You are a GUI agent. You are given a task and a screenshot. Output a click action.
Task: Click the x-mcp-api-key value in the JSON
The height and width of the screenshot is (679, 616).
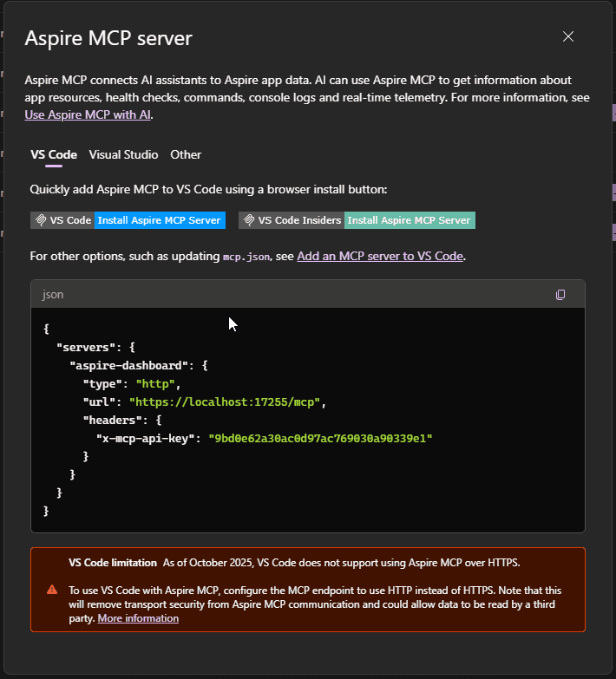(320, 439)
